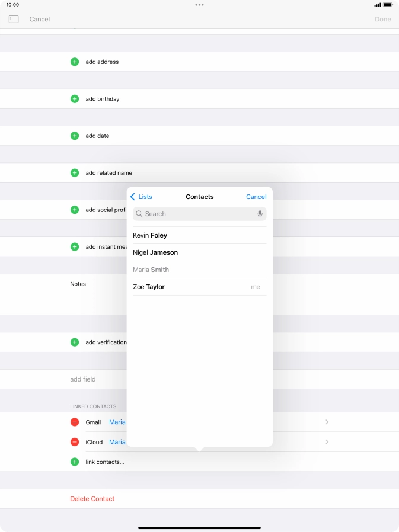Tap green plus beside link contacts
399x532 pixels.
coord(75,462)
